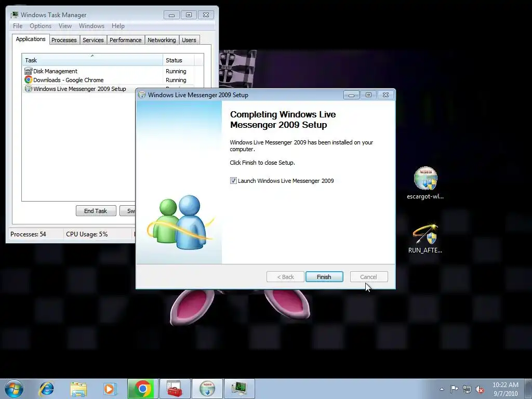Click the Chrome icon in the task list

pyautogui.click(x=28, y=79)
